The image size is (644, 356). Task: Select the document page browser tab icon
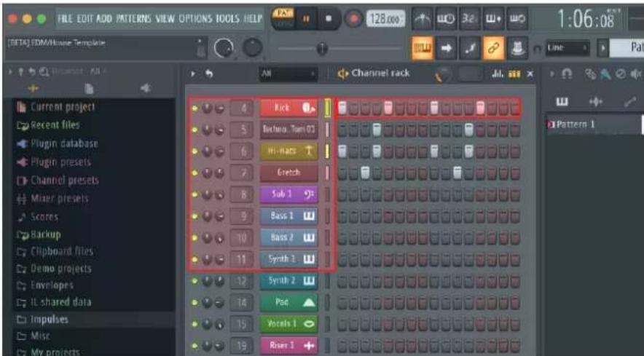click(x=89, y=88)
